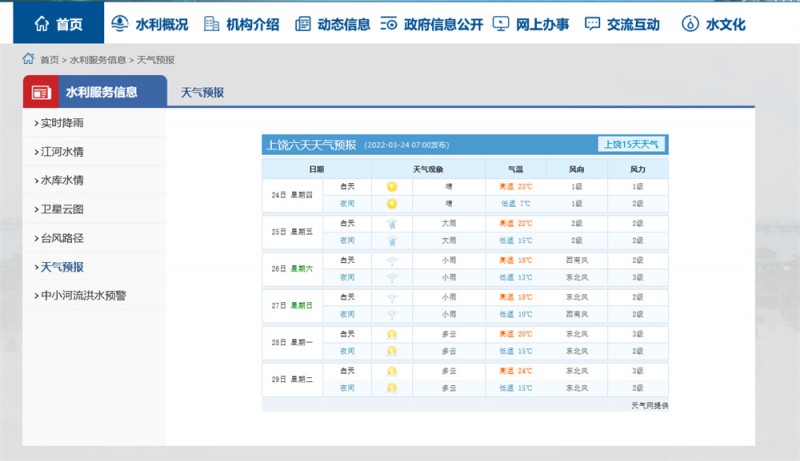The height and width of the screenshot is (461, 800).
Task: Open the 交流互动 menu
Action: [622, 24]
